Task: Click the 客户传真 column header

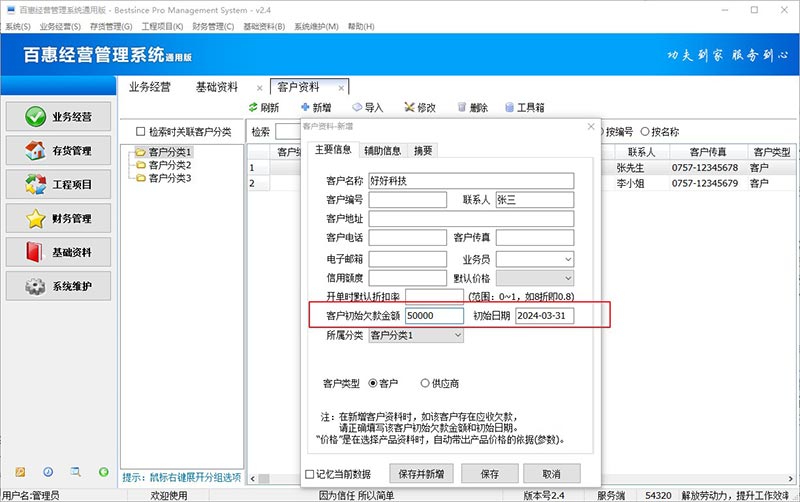Action: [708, 152]
